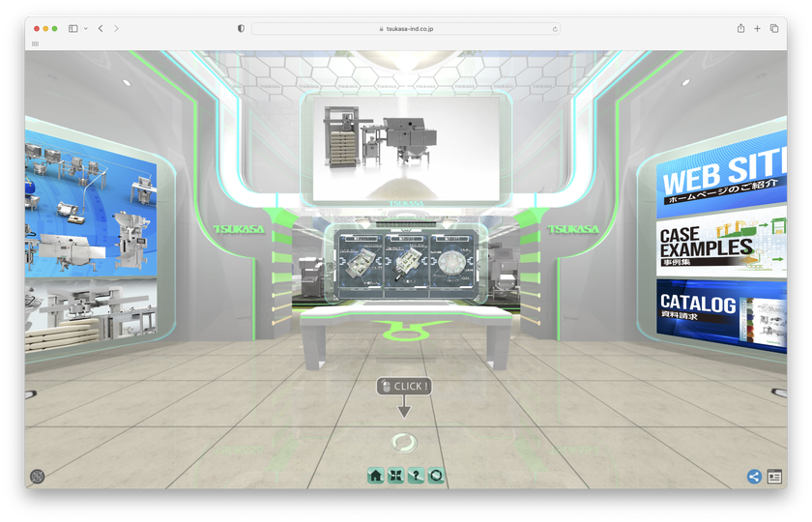Click the right arrow marker at the floor edge
The image size is (812, 522).
pyautogui.click(x=779, y=393)
